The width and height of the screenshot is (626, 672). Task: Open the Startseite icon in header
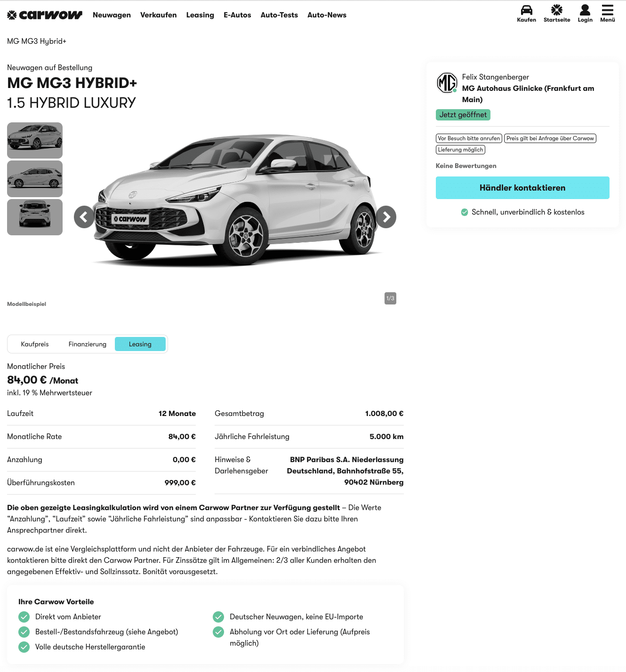(557, 10)
